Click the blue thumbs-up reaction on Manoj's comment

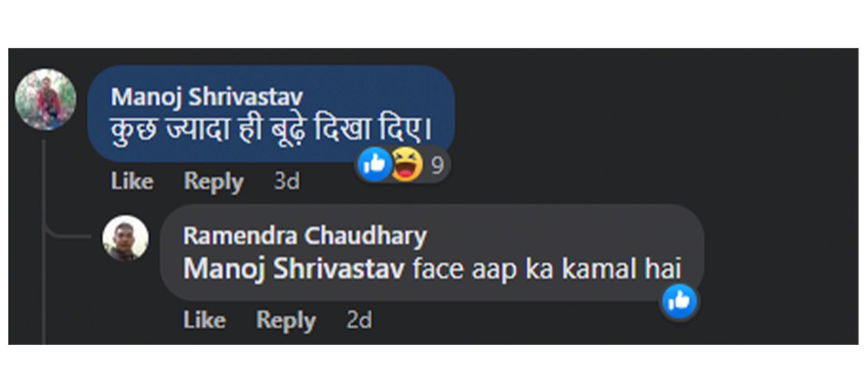point(374,164)
